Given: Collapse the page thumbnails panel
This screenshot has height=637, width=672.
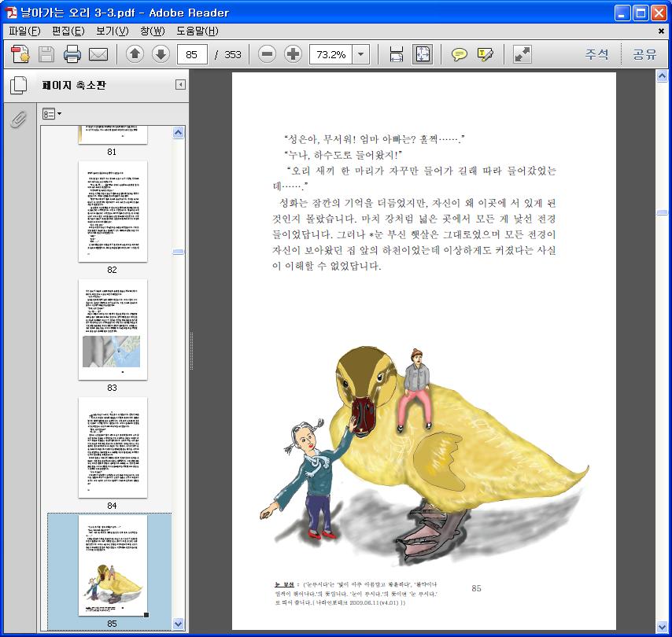Looking at the screenshot, I should coord(180,85).
